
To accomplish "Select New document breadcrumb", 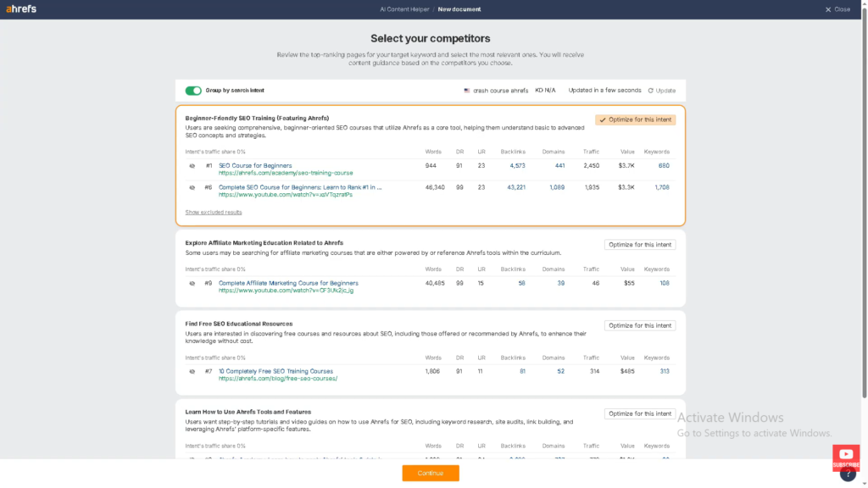I will coord(459,9).
